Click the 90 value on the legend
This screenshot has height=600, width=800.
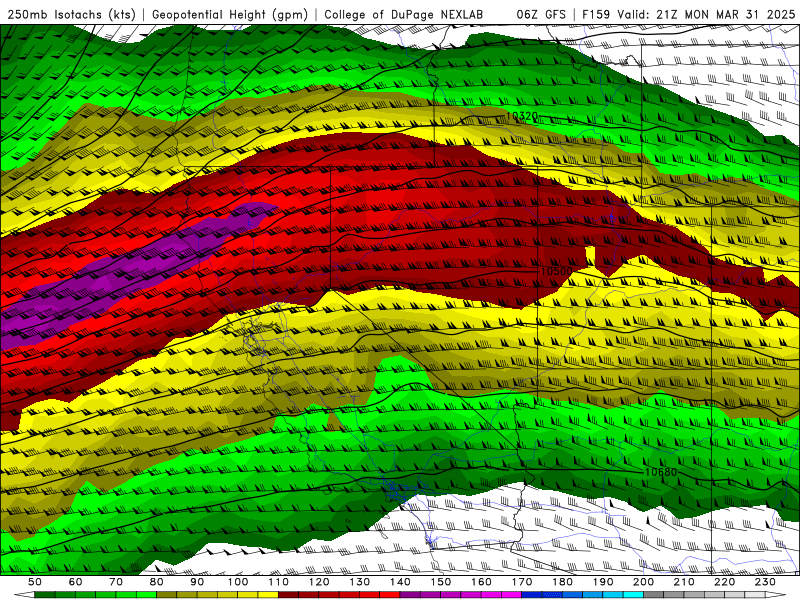(x=197, y=582)
